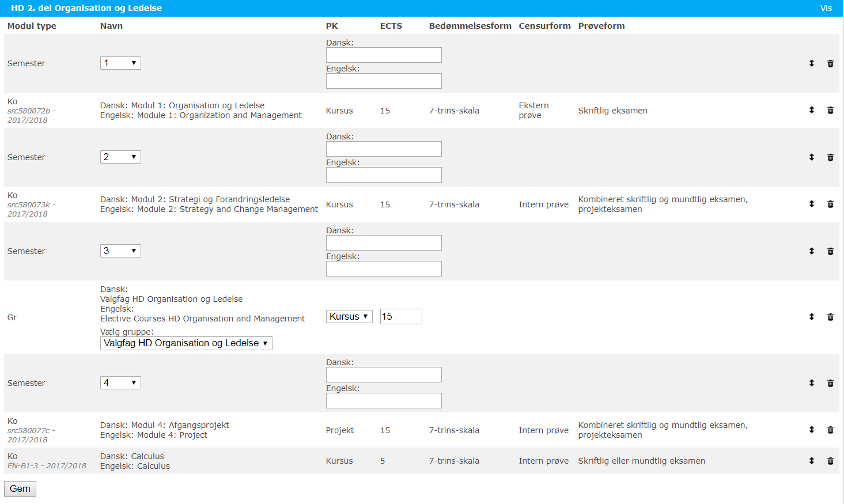This screenshot has width=844, height=504.
Task: Focus Engelsk field for Semester 3
Action: [x=384, y=268]
